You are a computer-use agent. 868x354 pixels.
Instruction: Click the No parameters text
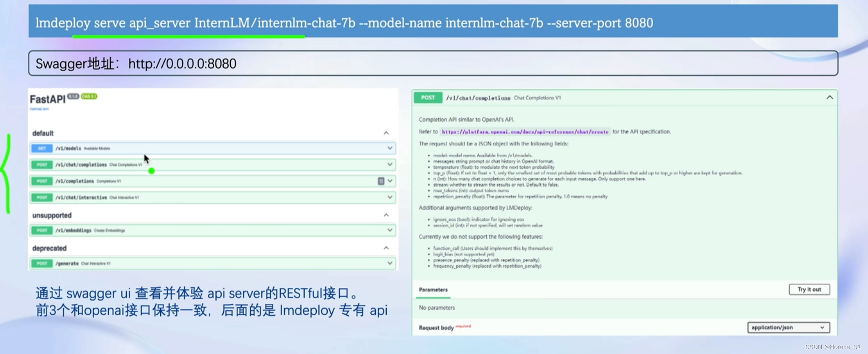[x=437, y=308]
